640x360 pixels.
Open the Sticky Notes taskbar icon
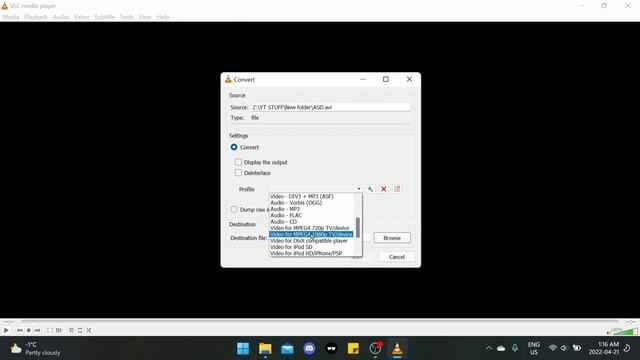(x=353, y=349)
